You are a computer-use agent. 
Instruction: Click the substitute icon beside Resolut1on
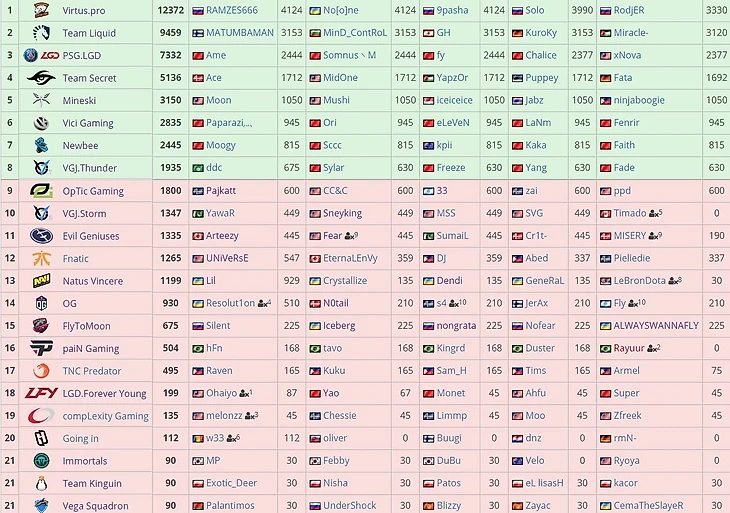[x=264, y=303]
